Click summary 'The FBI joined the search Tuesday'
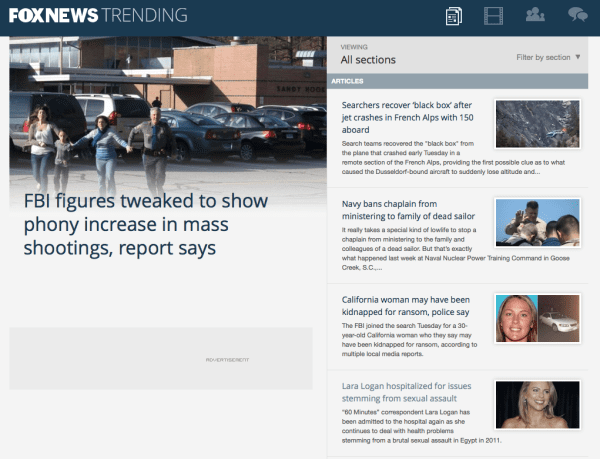Viewport: 600px width, 459px height. (409, 340)
